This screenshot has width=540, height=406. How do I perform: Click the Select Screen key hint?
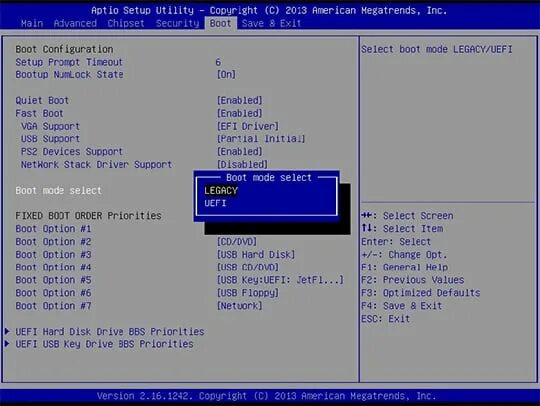pos(407,216)
